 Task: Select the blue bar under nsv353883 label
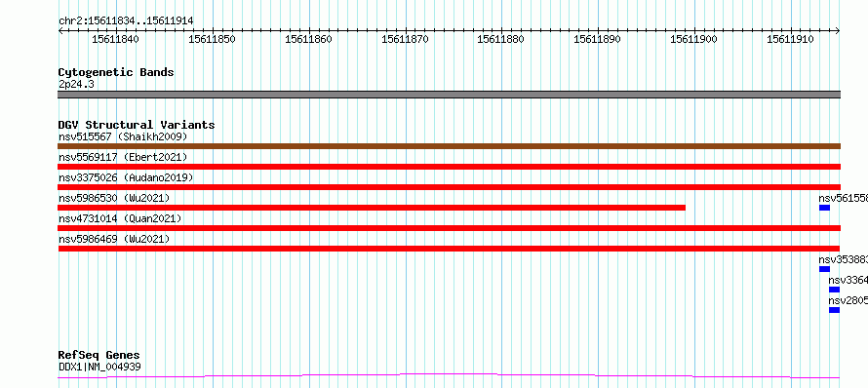[824, 269]
